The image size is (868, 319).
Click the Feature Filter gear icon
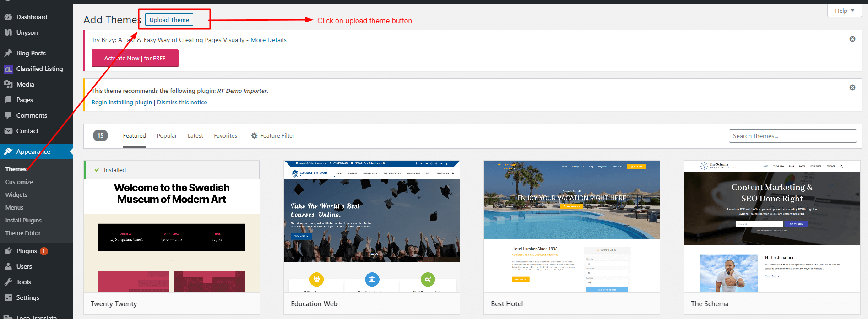254,135
